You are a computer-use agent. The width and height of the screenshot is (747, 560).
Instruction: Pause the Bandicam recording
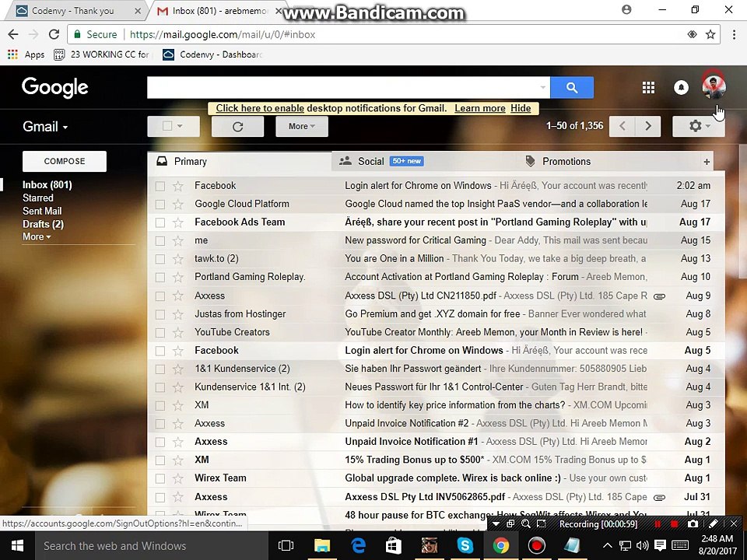658,523
